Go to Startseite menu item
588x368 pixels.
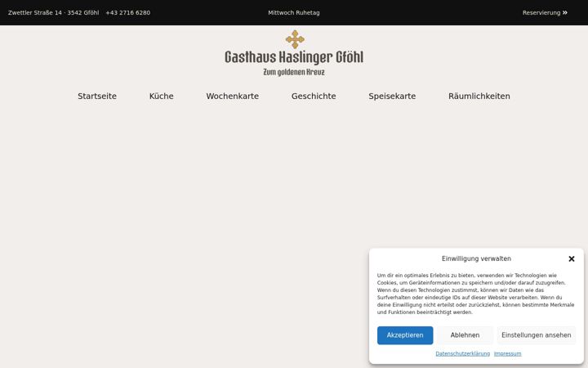pyautogui.click(x=97, y=96)
